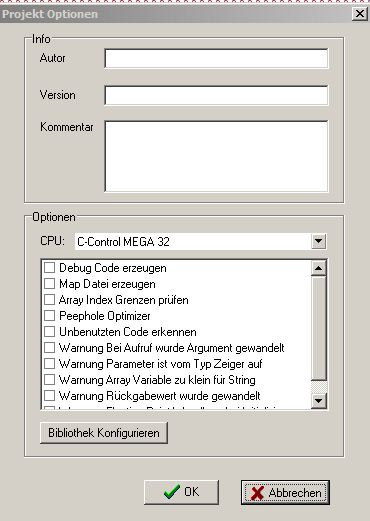The width and height of the screenshot is (370, 521).
Task: Check Unbenutzten Code erkennen
Action: click(x=49, y=332)
